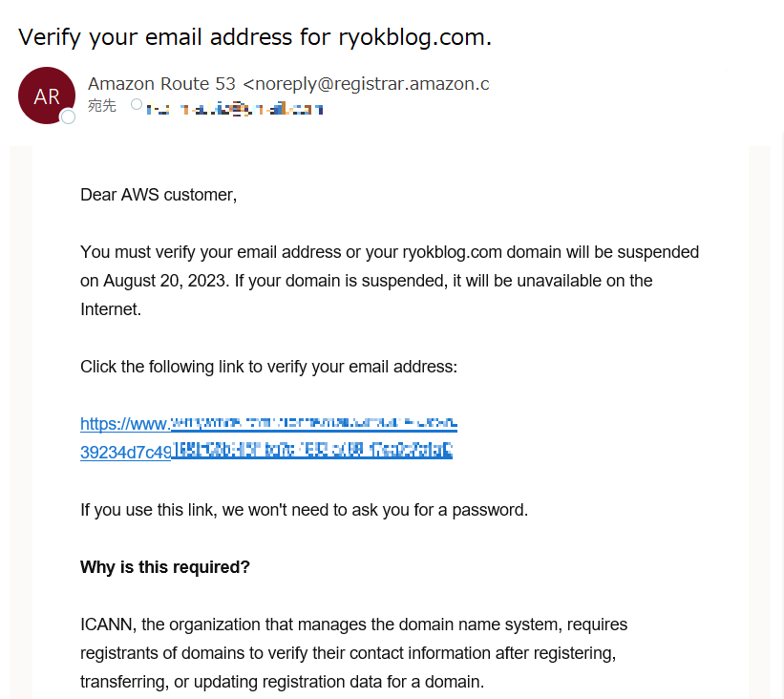The image size is (784, 699).
Task: Click the presence circle next to 宛先
Action: click(x=137, y=104)
